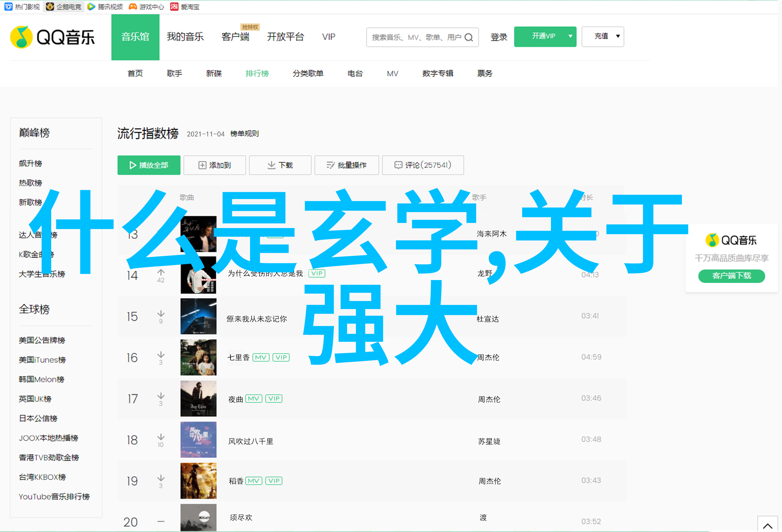Select 热歌榜 in sidebar
The width and height of the screenshot is (782, 532).
pyautogui.click(x=30, y=183)
